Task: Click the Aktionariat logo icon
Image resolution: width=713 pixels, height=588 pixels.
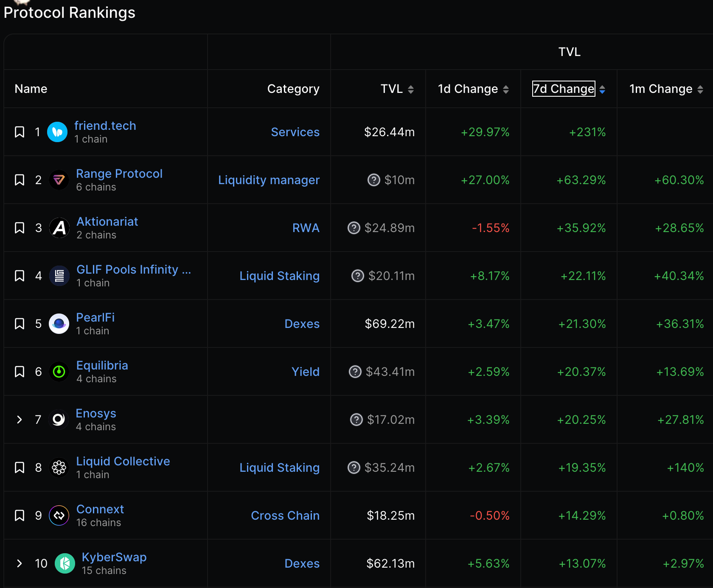Action: coord(59,228)
